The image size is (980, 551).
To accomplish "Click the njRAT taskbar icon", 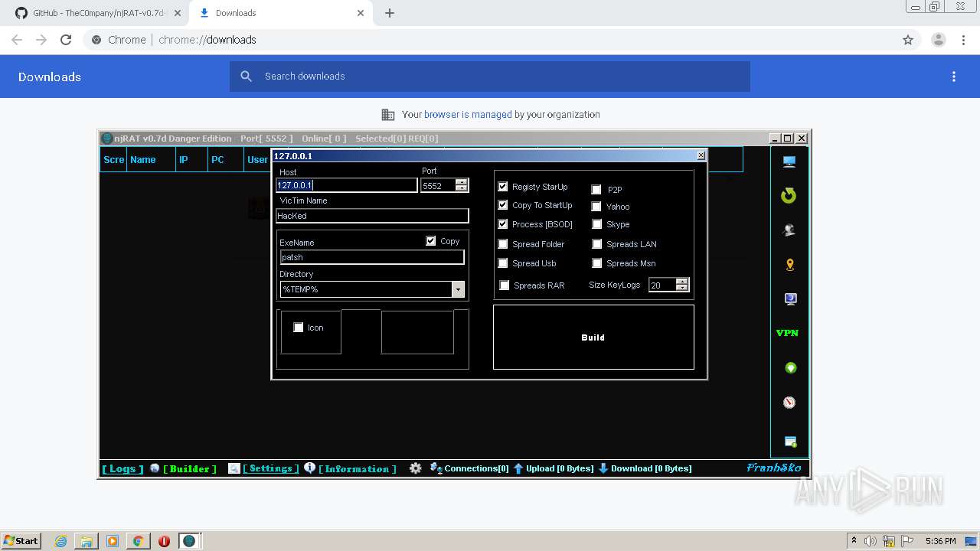I will [x=189, y=541].
